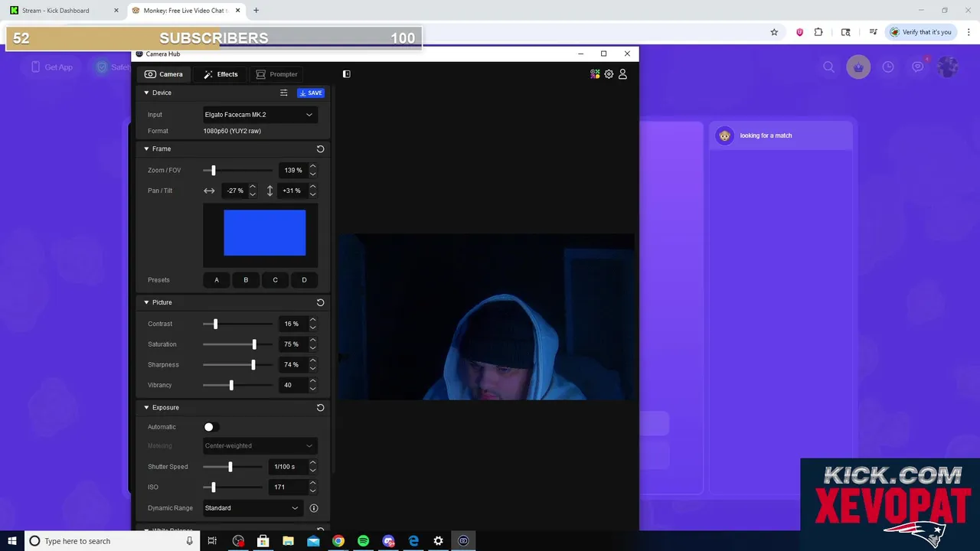Open the Dynamic Range dropdown
This screenshot has height=551, width=980.
point(252,508)
